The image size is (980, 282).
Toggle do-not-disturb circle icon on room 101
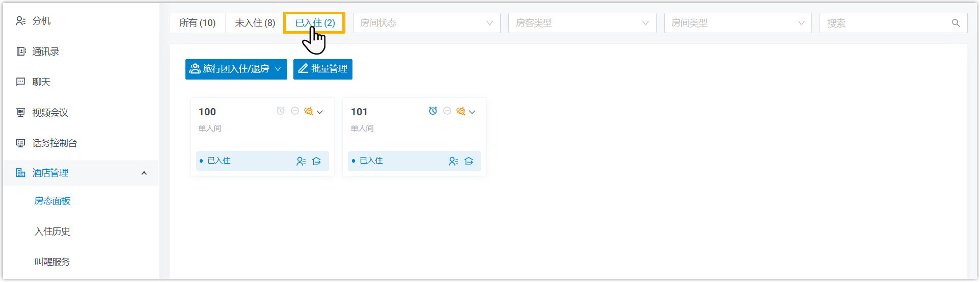click(447, 111)
